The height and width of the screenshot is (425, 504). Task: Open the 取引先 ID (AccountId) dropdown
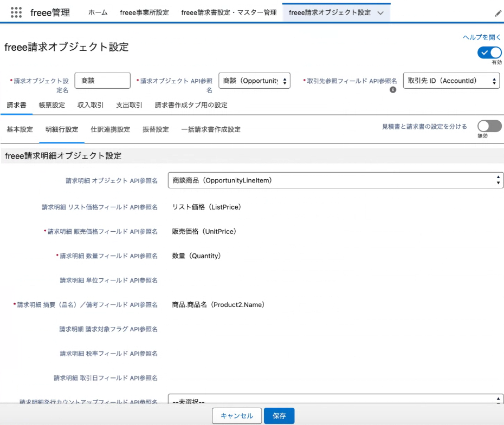pyautogui.click(x=451, y=81)
